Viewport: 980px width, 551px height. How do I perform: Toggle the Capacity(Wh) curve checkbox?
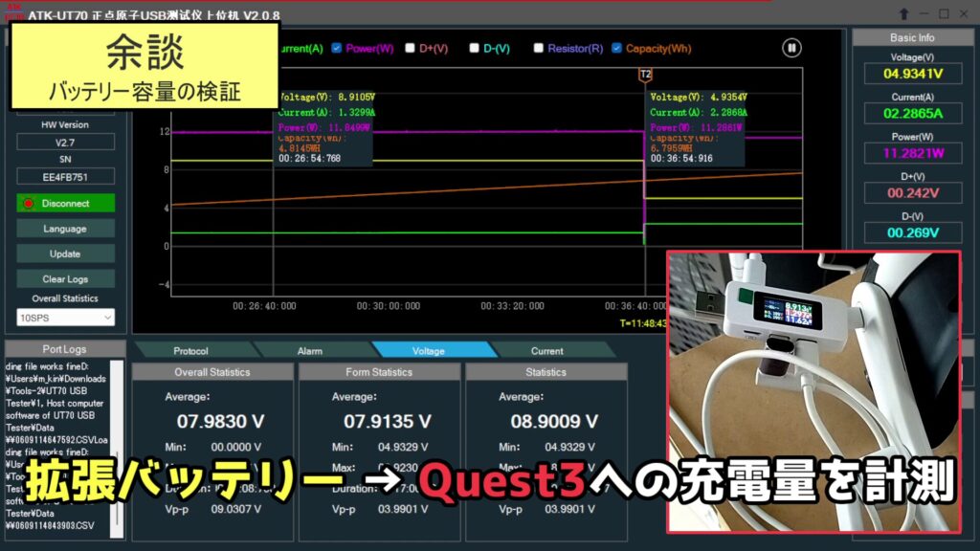616,48
